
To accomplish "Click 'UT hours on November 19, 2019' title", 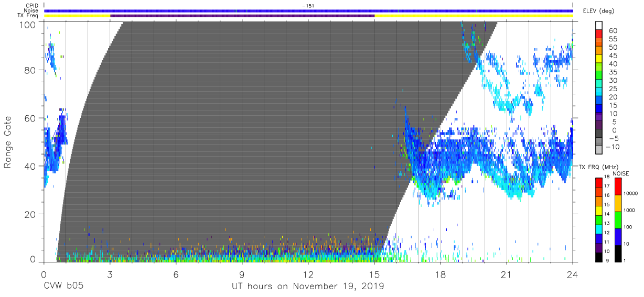I will (x=308, y=287).
